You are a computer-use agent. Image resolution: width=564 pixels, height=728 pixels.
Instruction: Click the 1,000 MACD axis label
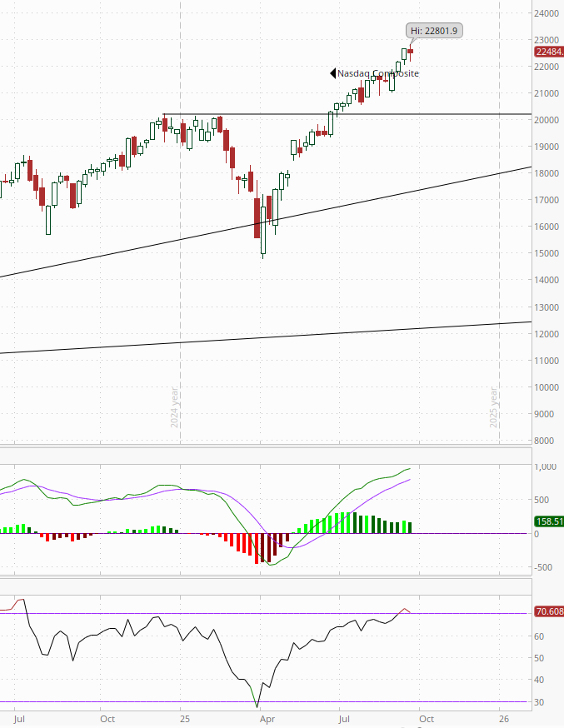(x=546, y=466)
